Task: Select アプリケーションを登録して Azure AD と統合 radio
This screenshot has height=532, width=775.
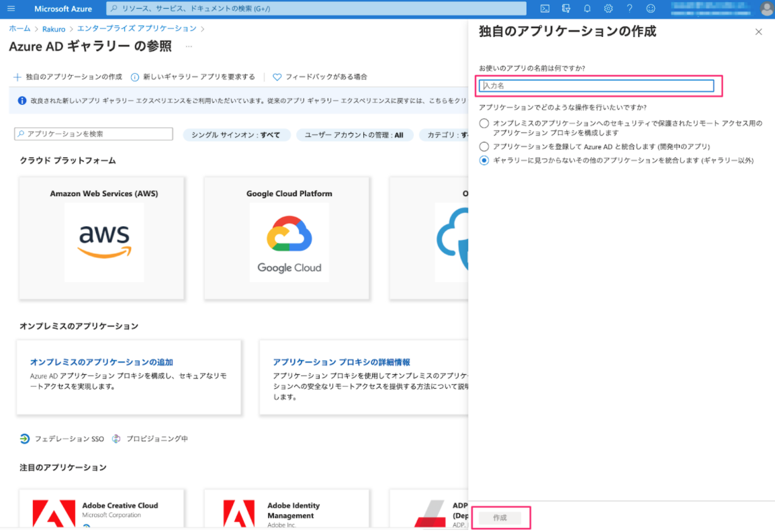Action: (x=484, y=146)
